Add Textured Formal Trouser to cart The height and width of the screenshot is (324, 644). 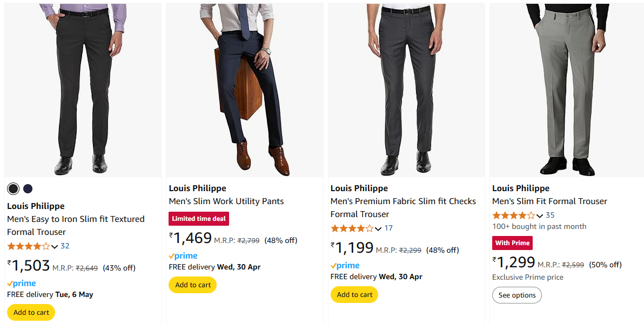coord(31,312)
